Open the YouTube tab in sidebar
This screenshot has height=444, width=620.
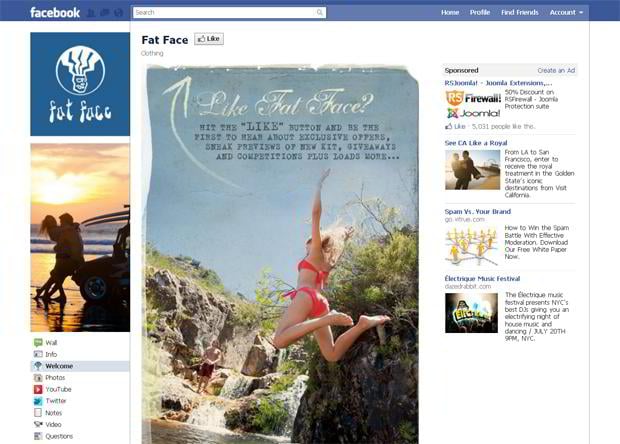pos(56,389)
